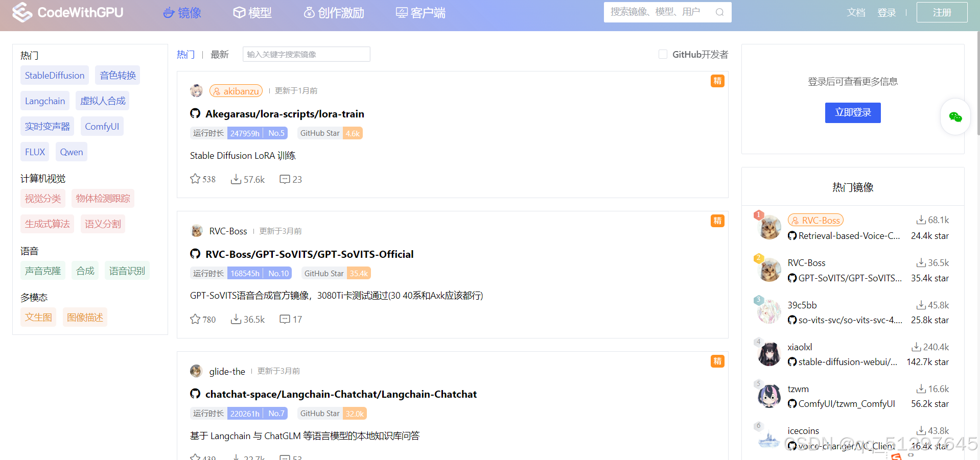Select the 语音识别 tag
Viewport: 980px width, 460px height.
pyautogui.click(x=127, y=271)
